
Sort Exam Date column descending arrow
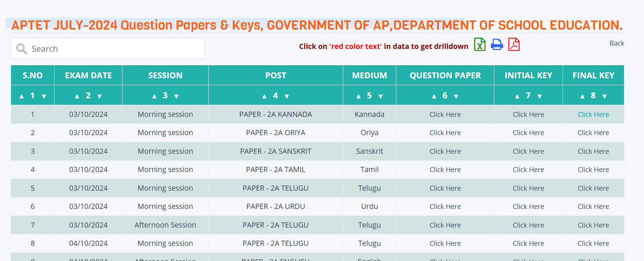point(100,97)
